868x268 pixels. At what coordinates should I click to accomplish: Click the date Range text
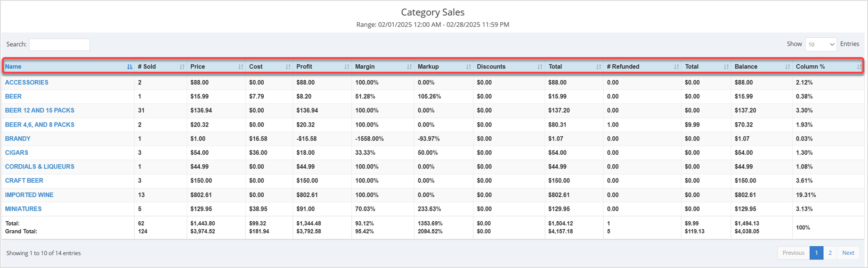[x=432, y=25]
